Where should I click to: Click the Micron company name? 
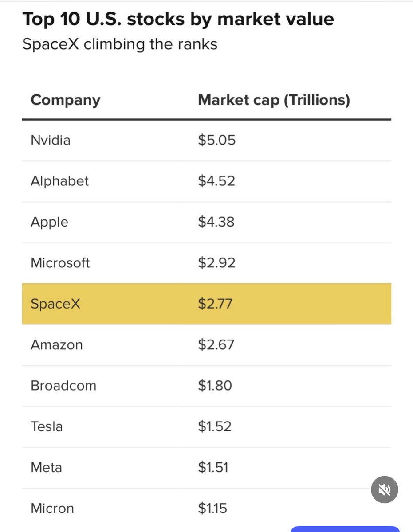[52, 508]
